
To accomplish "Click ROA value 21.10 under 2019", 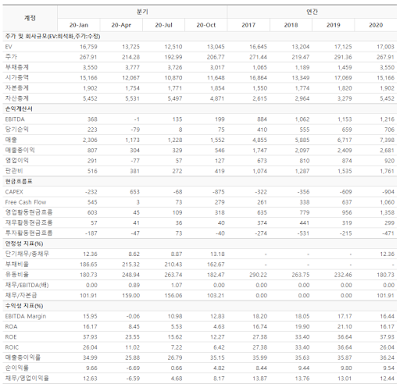I will (x=345, y=327).
